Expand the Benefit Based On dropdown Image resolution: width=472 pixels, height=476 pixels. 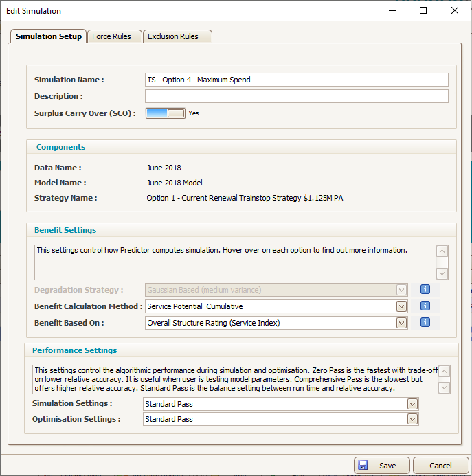401,323
